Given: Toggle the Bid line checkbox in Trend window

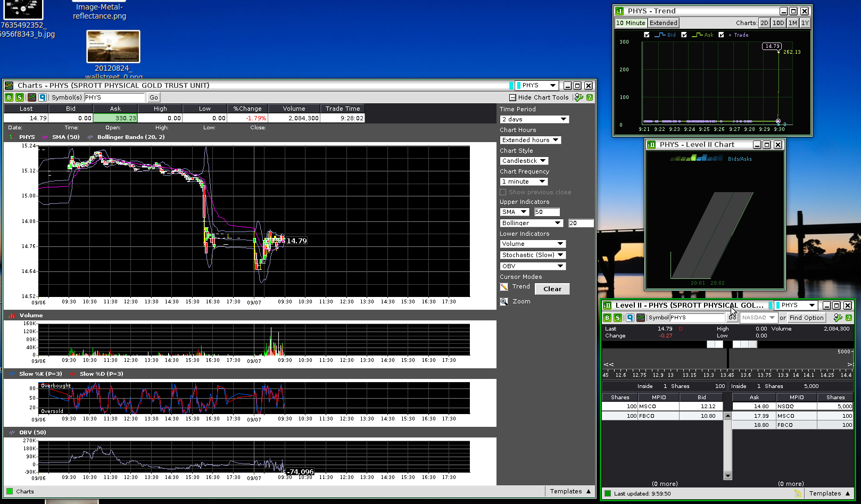Looking at the screenshot, I should [647, 35].
